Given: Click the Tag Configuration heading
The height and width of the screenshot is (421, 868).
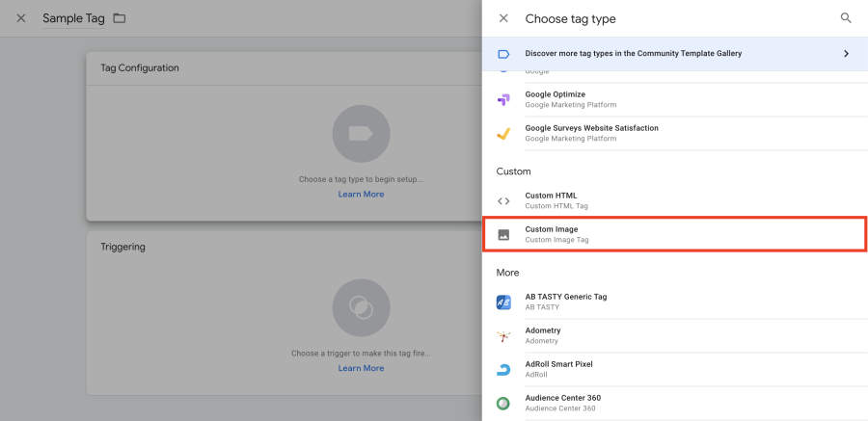Looking at the screenshot, I should tap(140, 68).
